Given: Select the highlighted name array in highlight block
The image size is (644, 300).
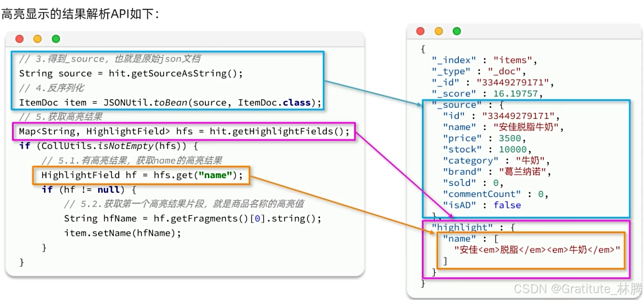Looking at the screenshot, I should pos(530,249).
